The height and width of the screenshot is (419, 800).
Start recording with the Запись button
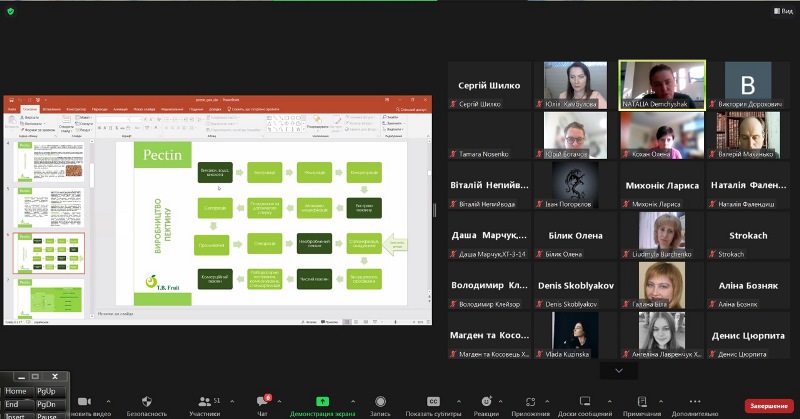[380, 401]
